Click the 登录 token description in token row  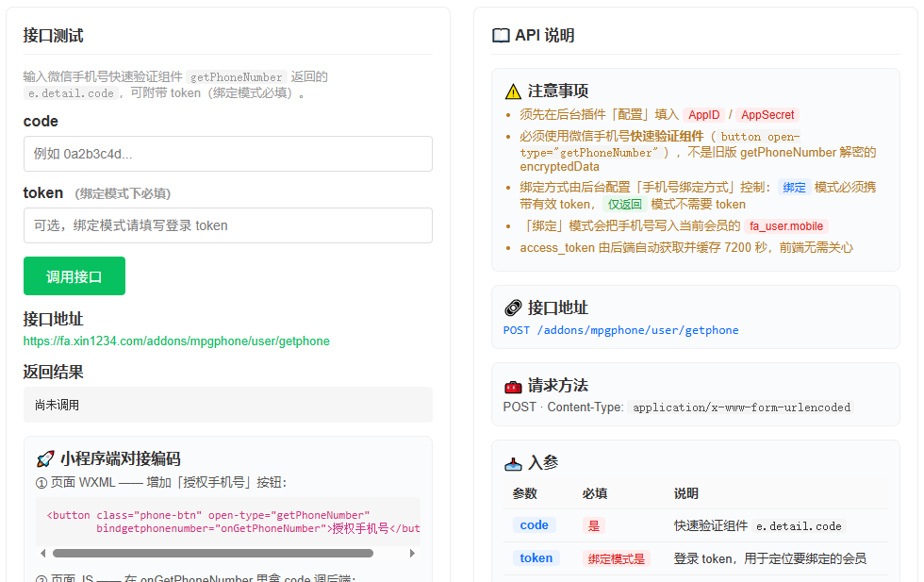(x=770, y=559)
